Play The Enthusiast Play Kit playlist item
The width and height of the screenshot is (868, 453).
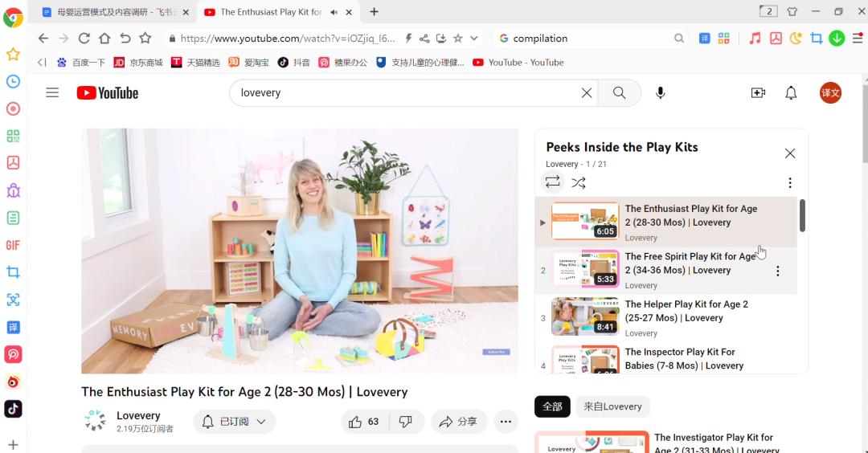point(666,222)
